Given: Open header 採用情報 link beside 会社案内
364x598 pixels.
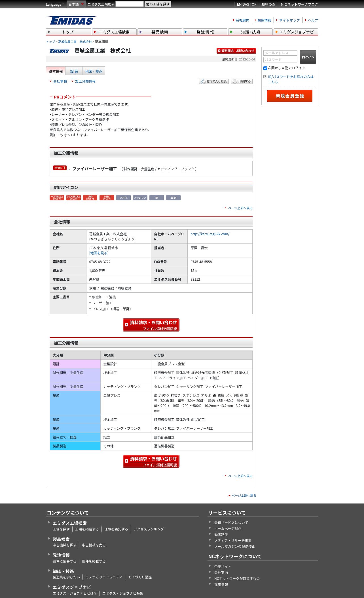Looking at the screenshot, I should 264,20.
